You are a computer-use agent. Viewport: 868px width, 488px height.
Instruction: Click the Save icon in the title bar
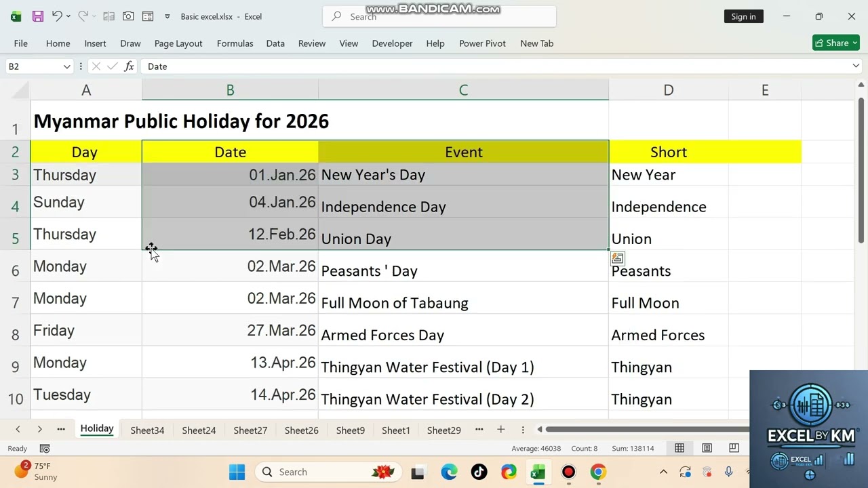tap(38, 16)
